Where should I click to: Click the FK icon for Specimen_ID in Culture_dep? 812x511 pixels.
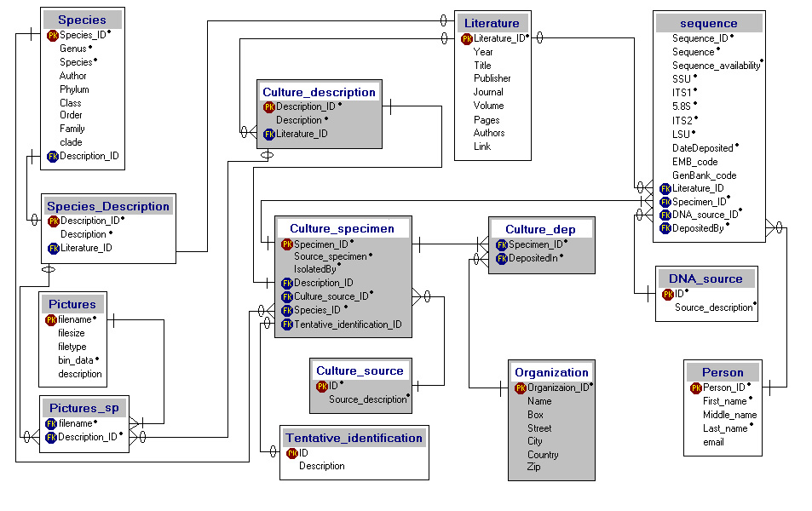(x=501, y=245)
